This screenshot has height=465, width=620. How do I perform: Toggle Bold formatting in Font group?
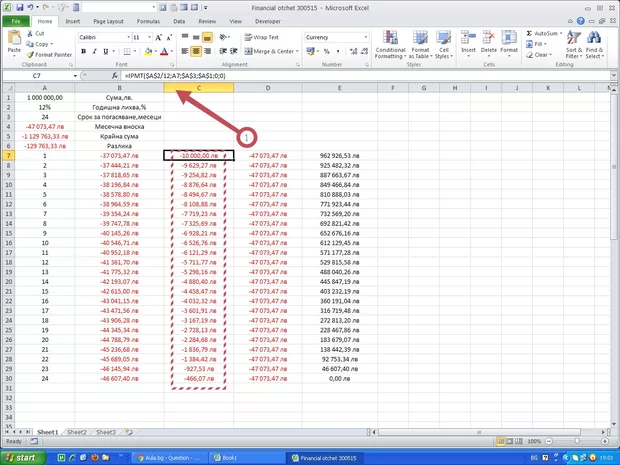point(82,51)
